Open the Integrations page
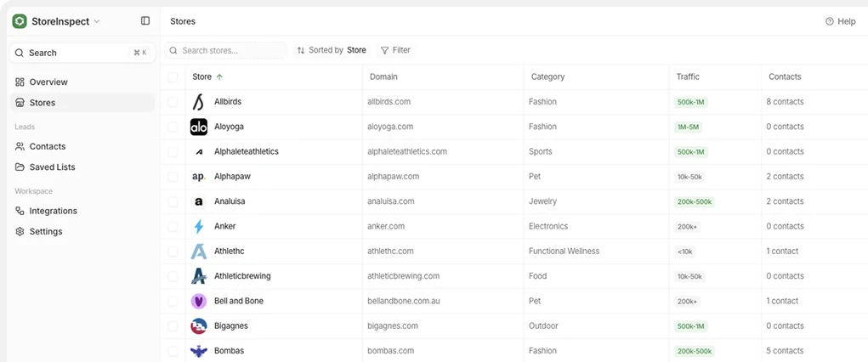This screenshot has width=868, height=362. (x=53, y=211)
